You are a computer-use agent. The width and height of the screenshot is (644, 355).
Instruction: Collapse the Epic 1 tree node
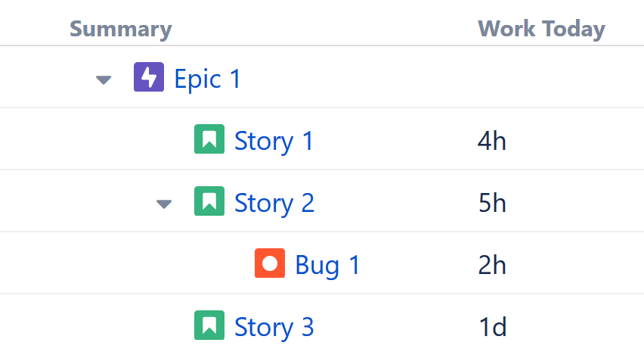tap(104, 79)
